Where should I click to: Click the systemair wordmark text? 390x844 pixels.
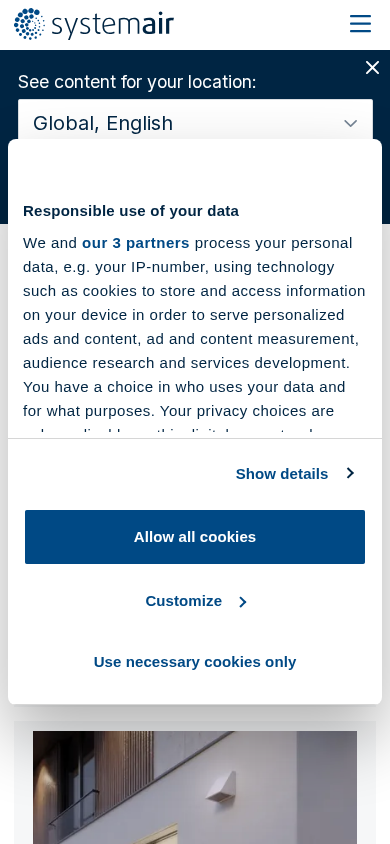click(112, 25)
